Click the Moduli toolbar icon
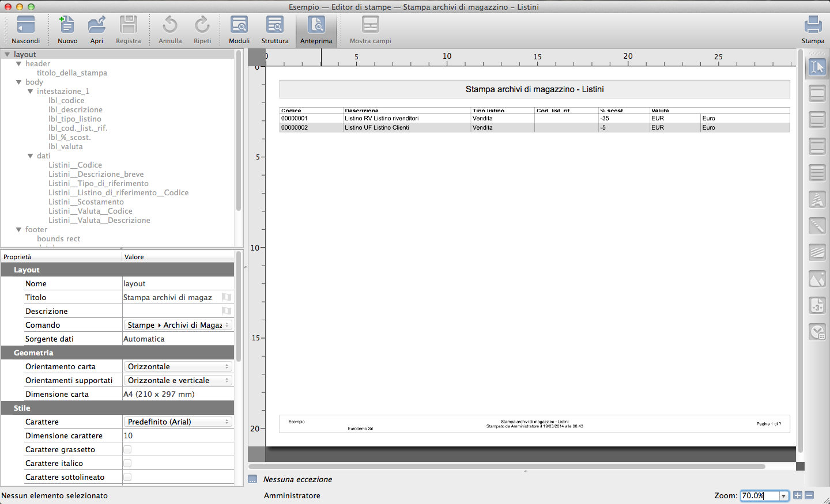 pos(239,29)
